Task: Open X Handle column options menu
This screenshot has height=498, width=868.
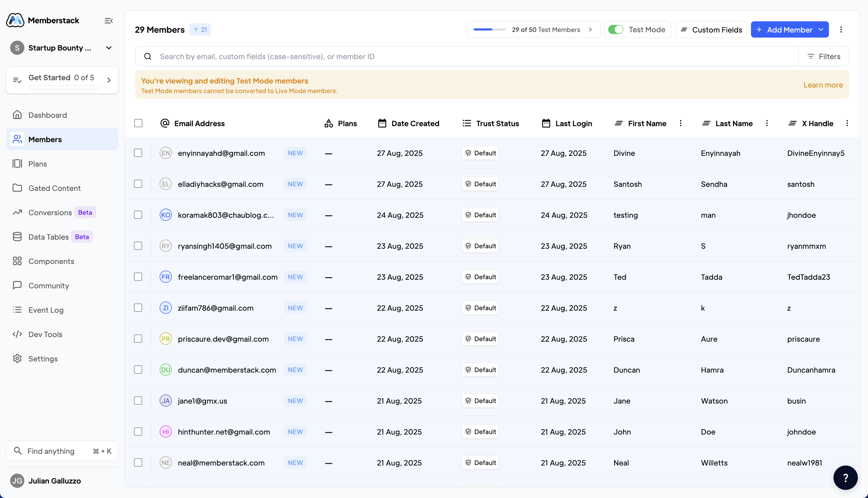Action: [847, 123]
